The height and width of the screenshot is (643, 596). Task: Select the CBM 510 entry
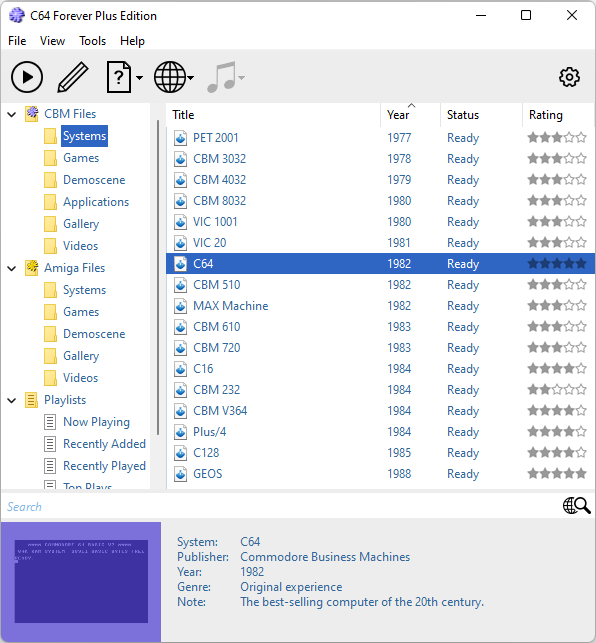coord(381,285)
